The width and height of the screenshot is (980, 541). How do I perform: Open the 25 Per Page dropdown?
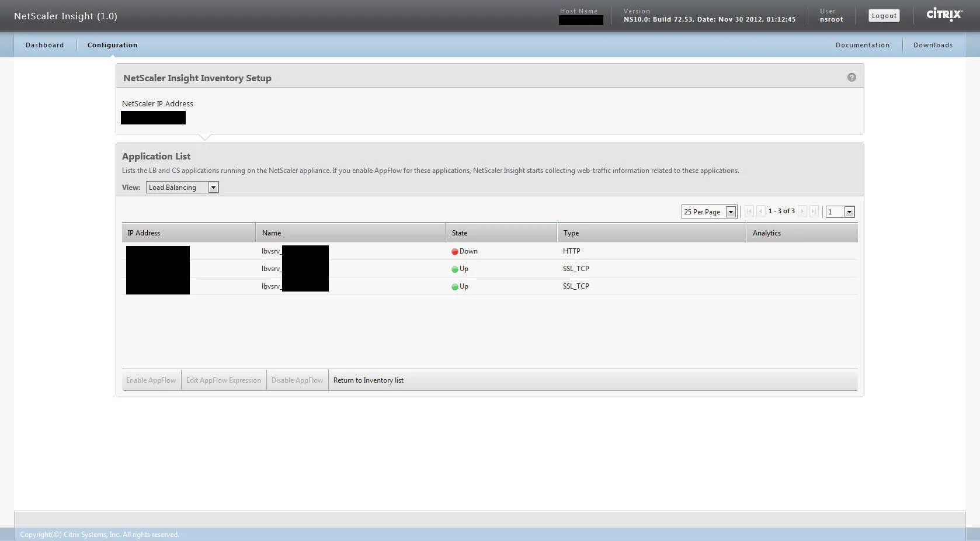coord(709,212)
